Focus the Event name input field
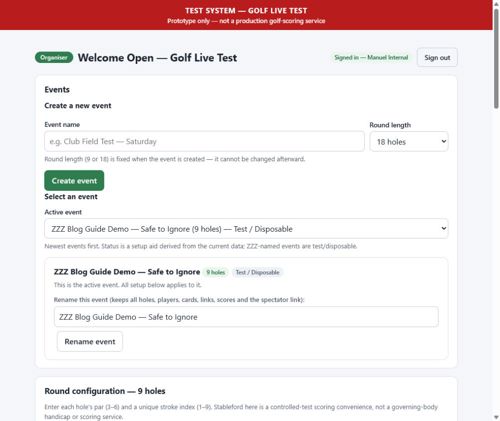The image size is (500, 421). pyautogui.click(x=204, y=141)
